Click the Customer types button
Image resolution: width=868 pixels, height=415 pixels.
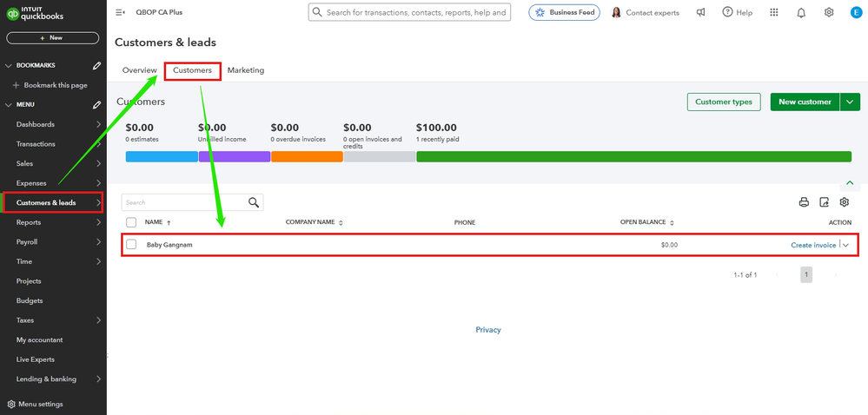point(724,102)
